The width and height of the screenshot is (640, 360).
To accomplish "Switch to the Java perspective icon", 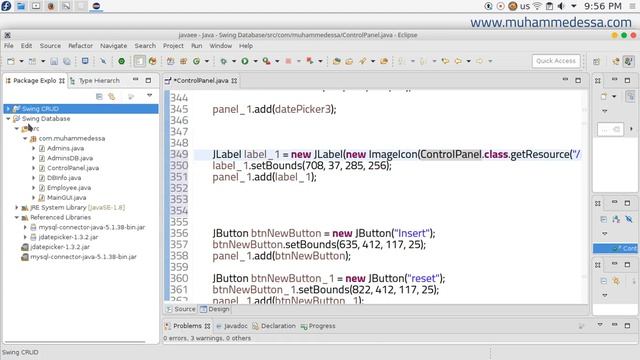I will 629,62.
